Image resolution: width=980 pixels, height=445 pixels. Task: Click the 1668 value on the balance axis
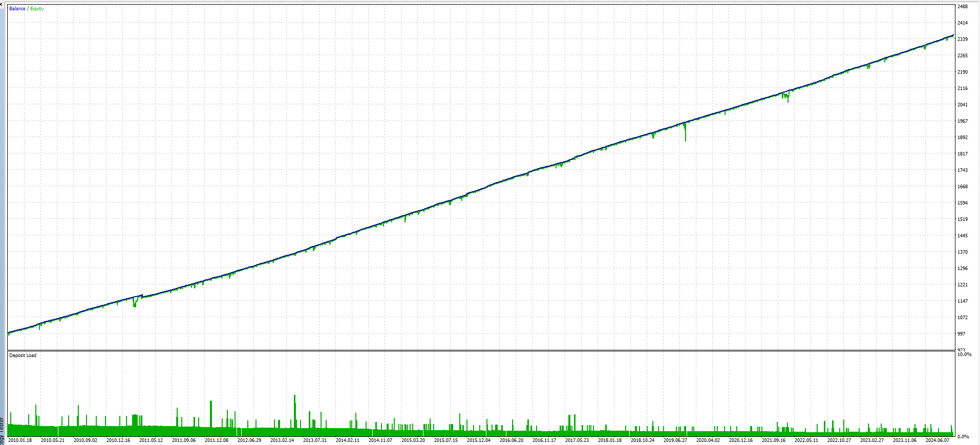(963, 187)
